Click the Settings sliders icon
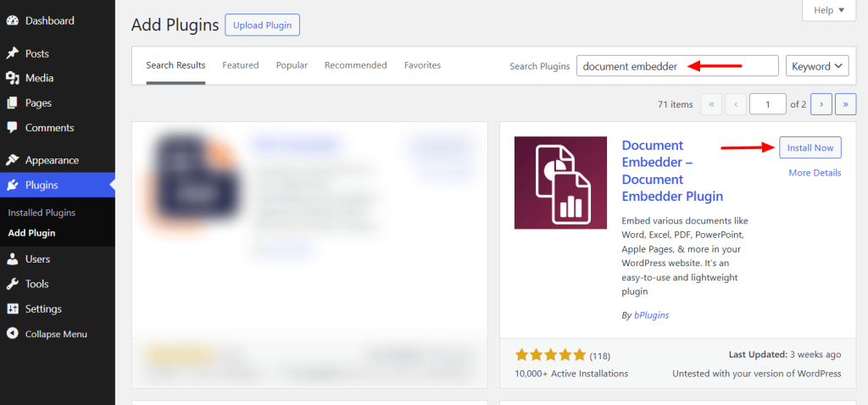This screenshot has height=405, width=868. pyautogui.click(x=12, y=308)
